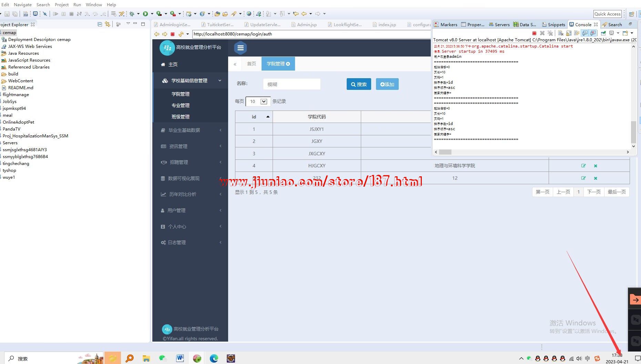Image resolution: width=641 pixels, height=364 pixels.
Task: Terminate the server with console red stop icon
Action: click(534, 33)
